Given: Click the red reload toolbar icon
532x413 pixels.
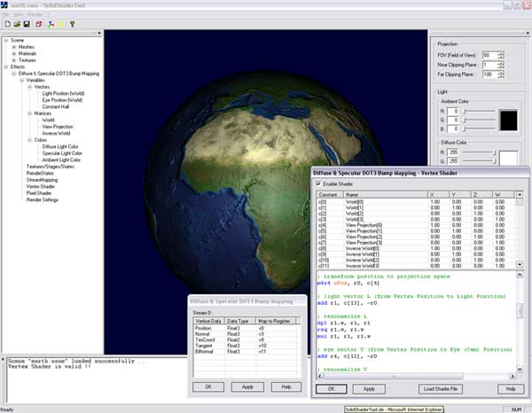Looking at the screenshot, I should click(x=39, y=24).
